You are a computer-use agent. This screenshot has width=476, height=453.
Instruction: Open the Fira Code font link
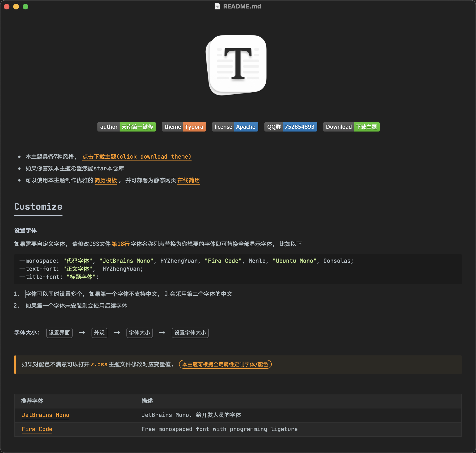(37, 429)
